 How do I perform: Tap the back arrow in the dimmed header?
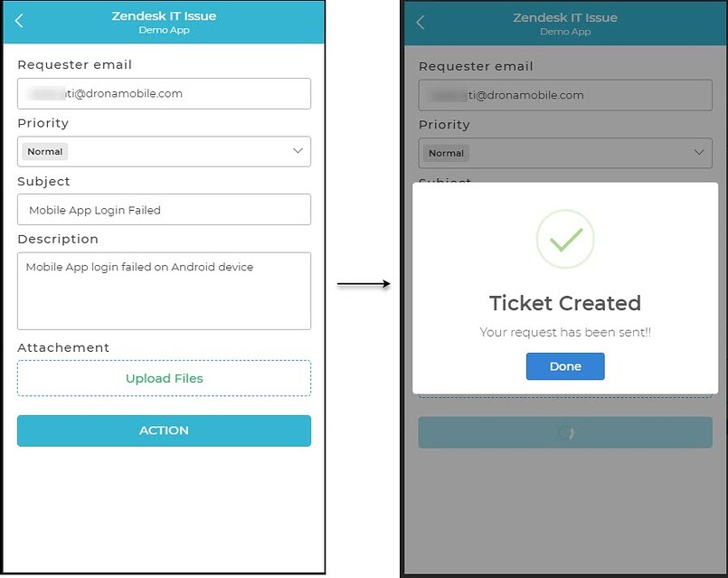(421, 23)
